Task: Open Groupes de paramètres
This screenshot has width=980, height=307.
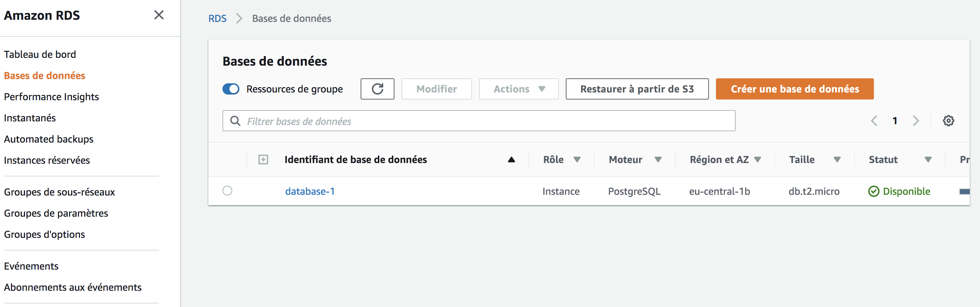Action: [56, 213]
